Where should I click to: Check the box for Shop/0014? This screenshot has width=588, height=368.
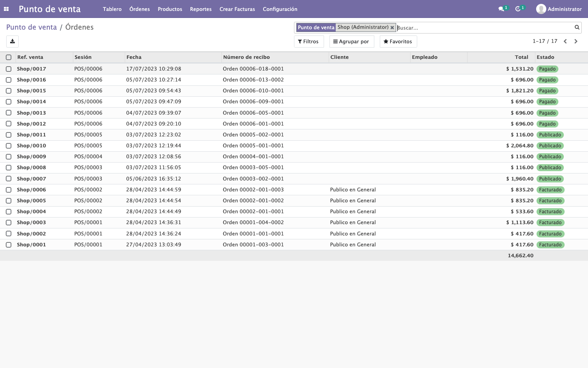[x=9, y=102]
